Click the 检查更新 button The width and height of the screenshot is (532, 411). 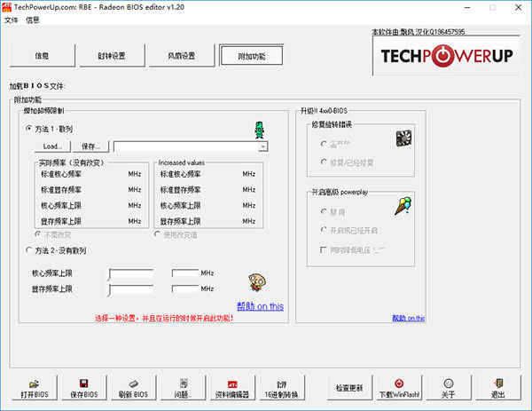[349, 388]
